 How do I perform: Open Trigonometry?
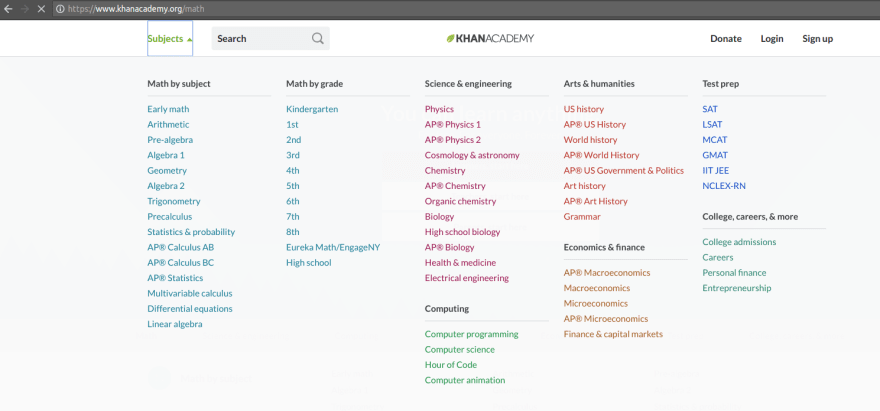[x=174, y=201]
